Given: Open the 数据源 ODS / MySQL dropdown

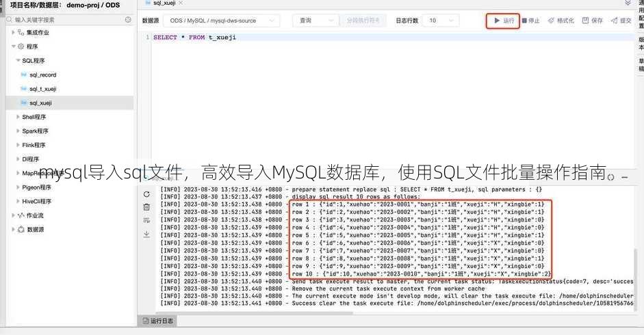Looking at the screenshot, I should (222, 21).
